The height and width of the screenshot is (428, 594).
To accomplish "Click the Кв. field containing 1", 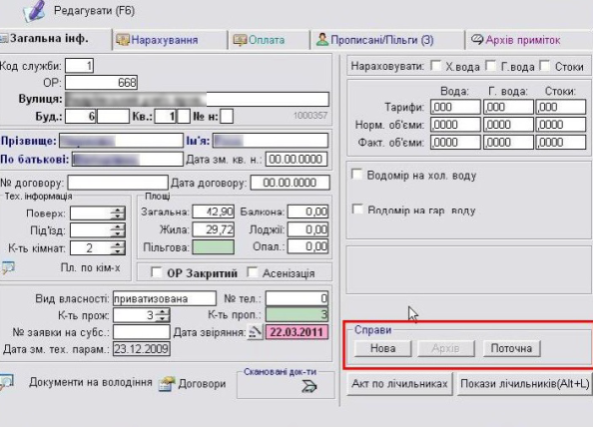I will 166,116.
